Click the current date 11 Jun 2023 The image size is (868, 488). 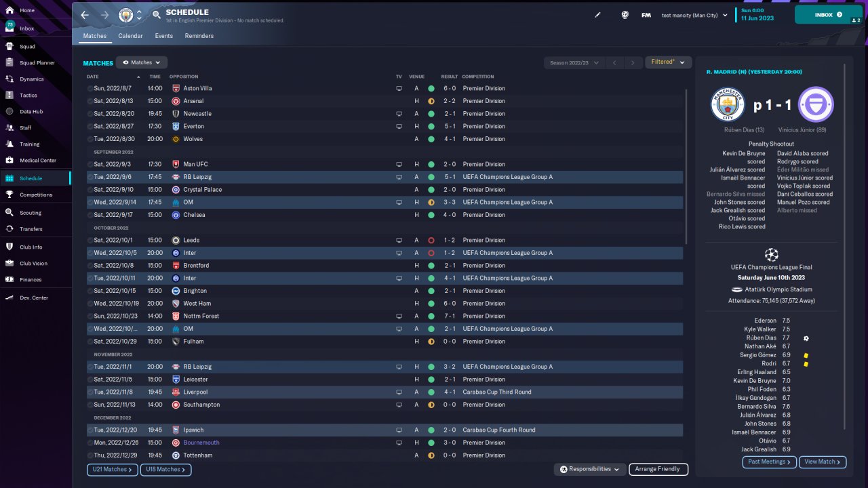click(x=757, y=18)
